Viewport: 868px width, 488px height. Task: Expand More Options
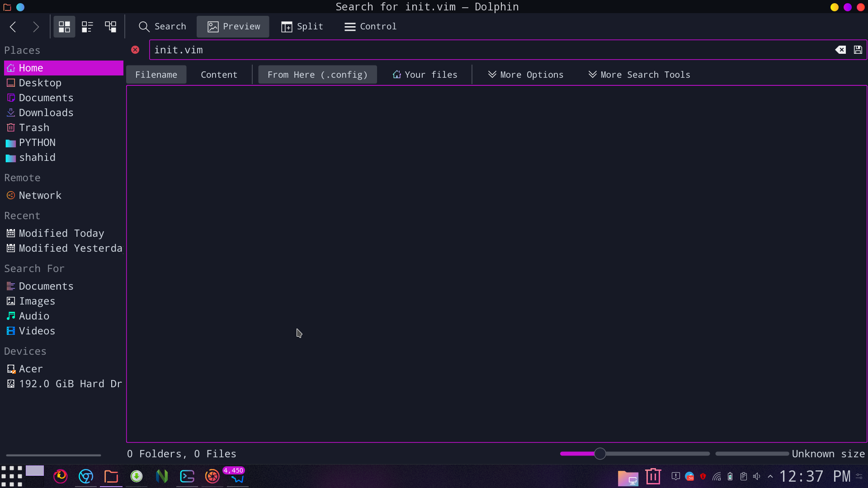pos(526,75)
